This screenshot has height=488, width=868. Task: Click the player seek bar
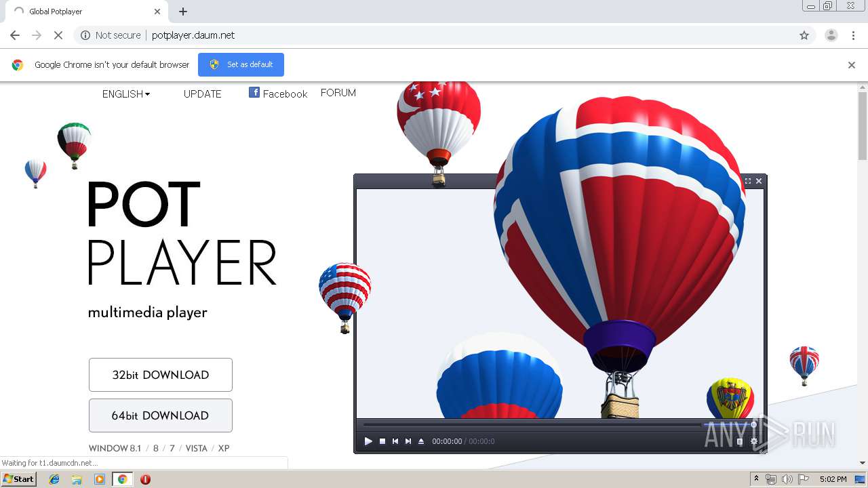point(532,425)
